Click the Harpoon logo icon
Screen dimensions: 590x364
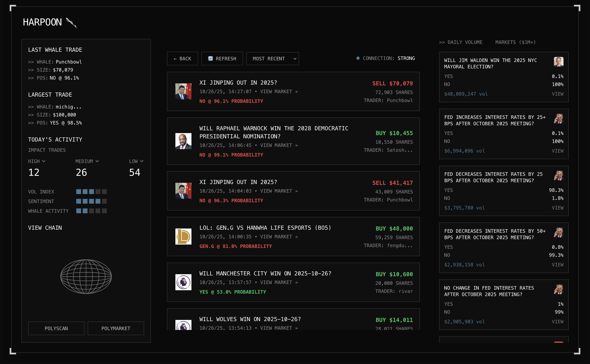click(x=71, y=23)
